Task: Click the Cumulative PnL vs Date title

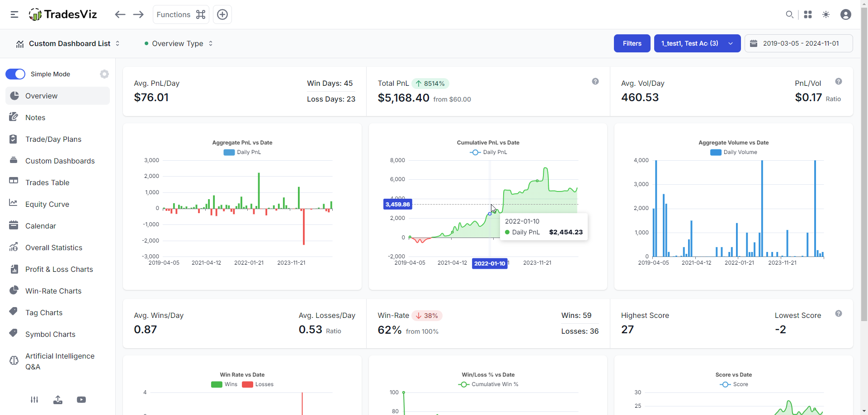Action: 488,143
